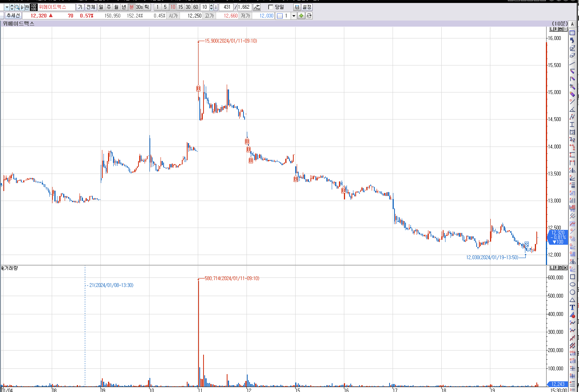The width and height of the screenshot is (579, 392).
Task: Click the 전체 button
Action: 91,7
